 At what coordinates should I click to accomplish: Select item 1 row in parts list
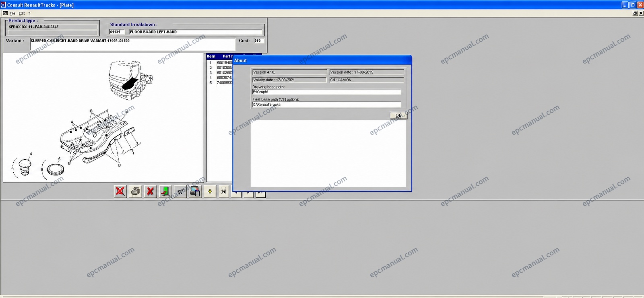click(220, 63)
